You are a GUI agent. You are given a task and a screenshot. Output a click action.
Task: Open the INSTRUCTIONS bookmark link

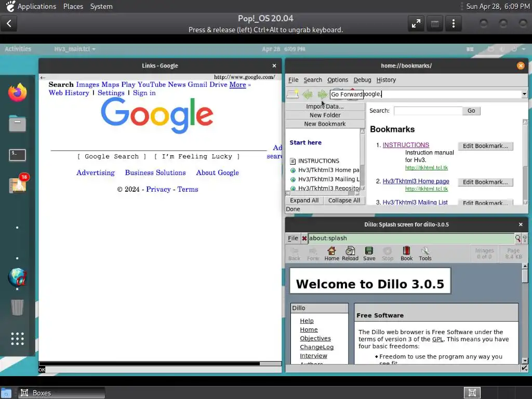click(406, 145)
